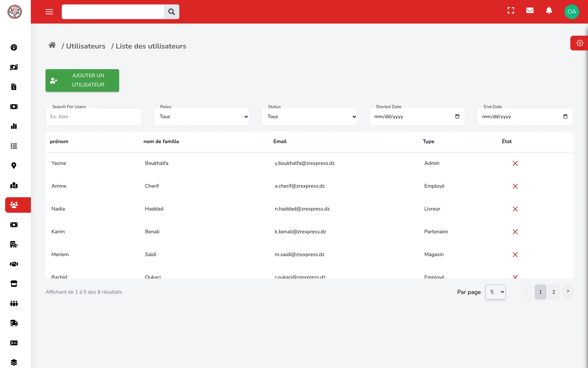Click email k.benali@zrexpress.dz

pos(300,232)
